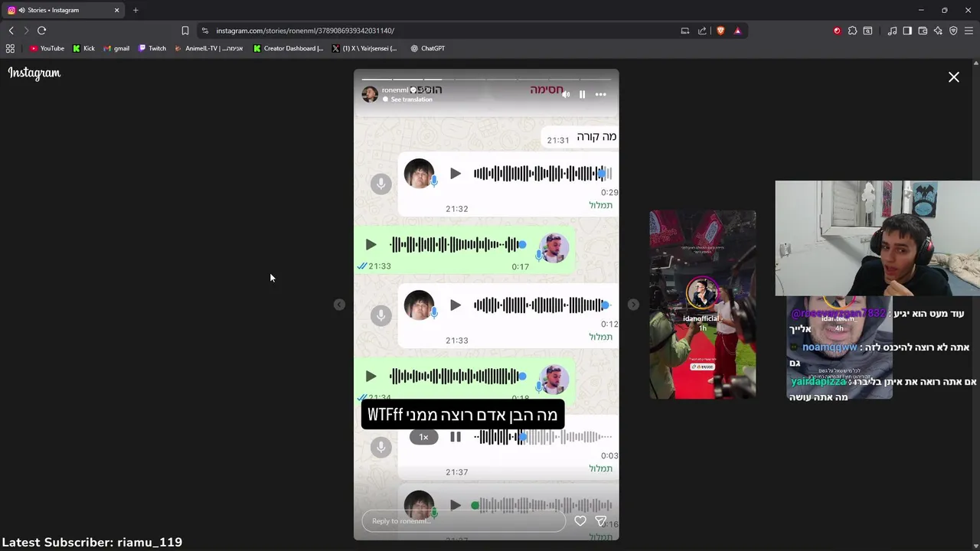This screenshot has width=980, height=551.
Task: Open transcript link under 0:12 message
Action: click(x=600, y=337)
